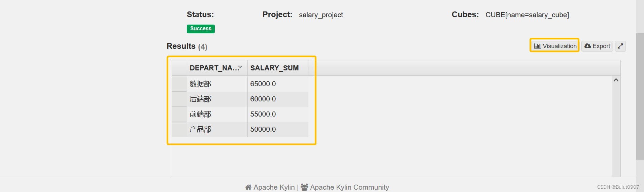Export the query results
The image size is (644, 192).
pyautogui.click(x=597, y=46)
